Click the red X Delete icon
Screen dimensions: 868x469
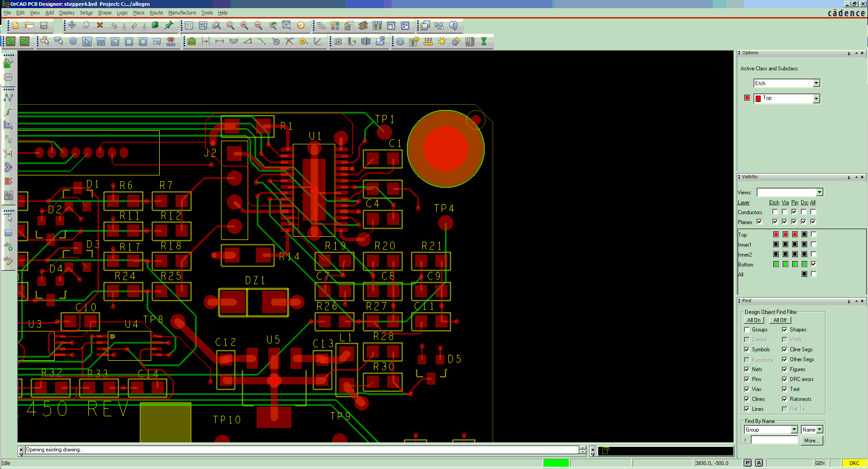(100, 26)
